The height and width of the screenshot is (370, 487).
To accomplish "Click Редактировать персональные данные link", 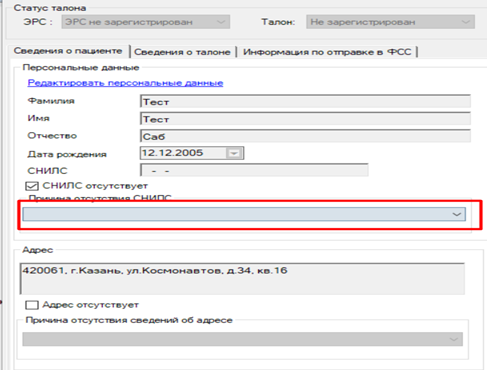I will (x=125, y=83).
